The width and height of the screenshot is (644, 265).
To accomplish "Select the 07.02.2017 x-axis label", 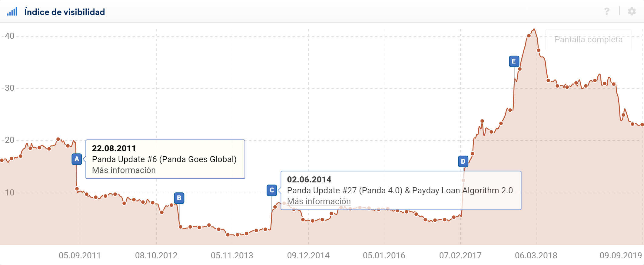I will (x=460, y=256).
